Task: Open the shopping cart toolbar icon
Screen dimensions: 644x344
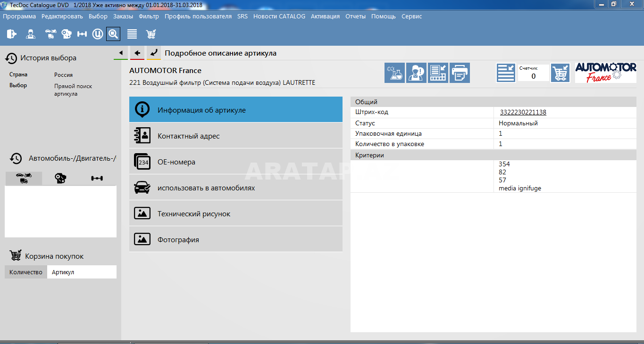Action: [x=151, y=34]
